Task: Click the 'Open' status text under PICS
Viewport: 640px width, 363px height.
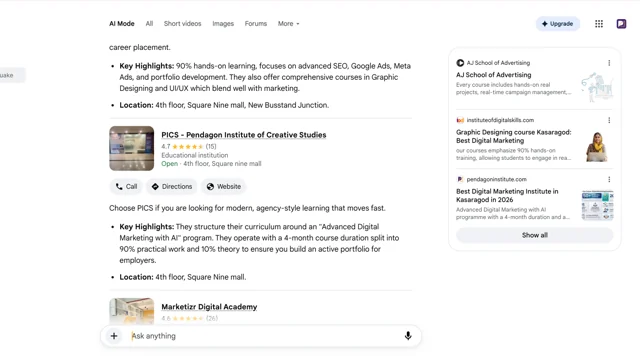Action: [169, 164]
